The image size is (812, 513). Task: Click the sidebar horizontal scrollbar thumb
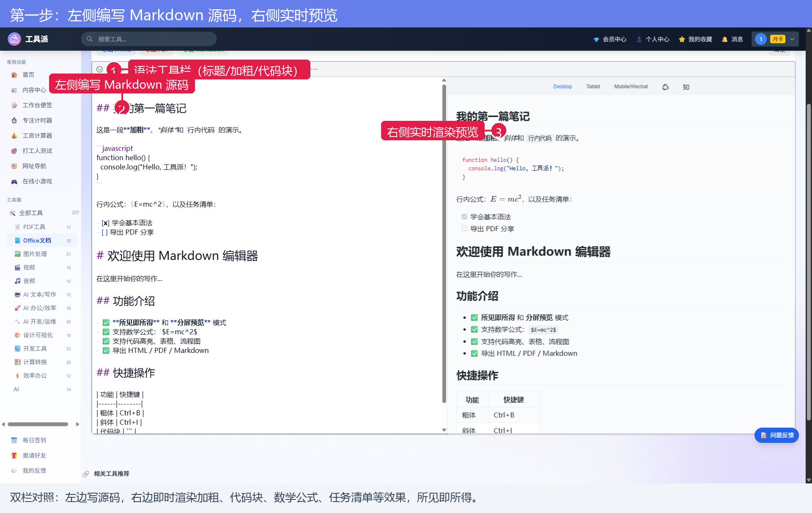pyautogui.click(x=38, y=424)
